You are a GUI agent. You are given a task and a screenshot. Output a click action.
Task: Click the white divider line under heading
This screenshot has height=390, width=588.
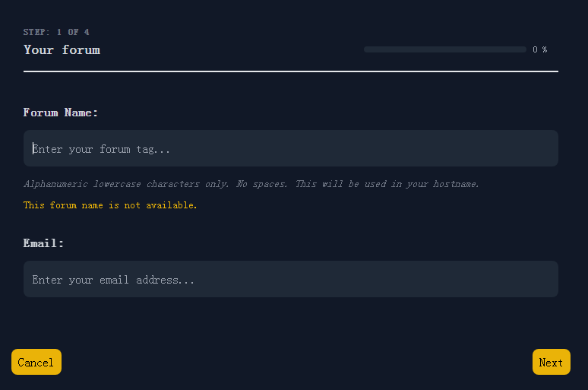(291, 71)
